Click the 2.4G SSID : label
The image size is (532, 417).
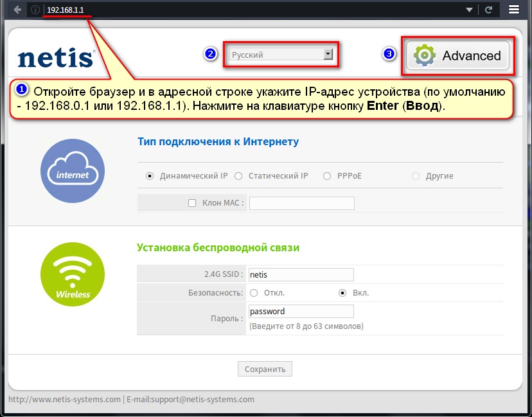point(224,274)
